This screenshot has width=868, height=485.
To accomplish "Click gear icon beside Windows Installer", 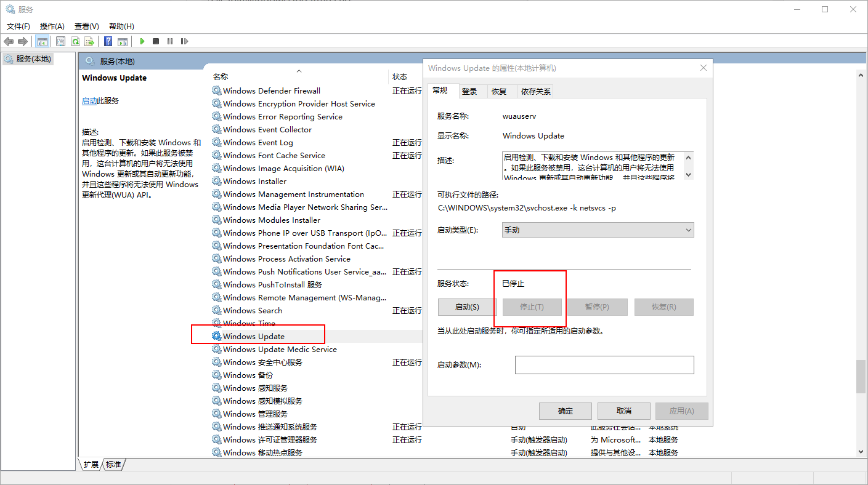I will click(217, 181).
